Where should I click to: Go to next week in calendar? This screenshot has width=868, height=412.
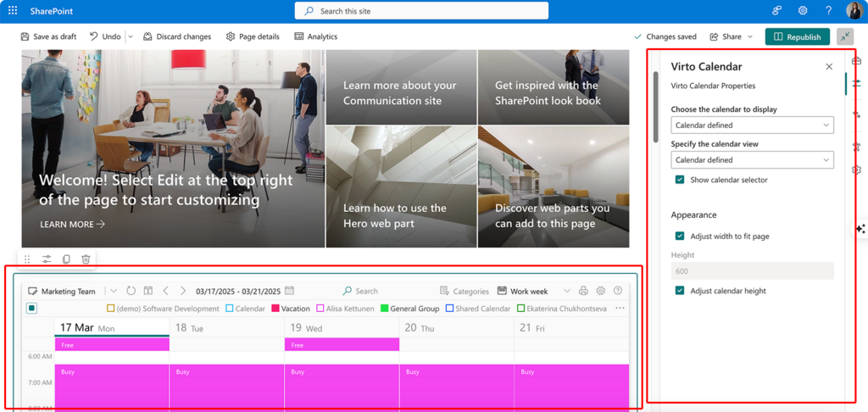(x=183, y=291)
